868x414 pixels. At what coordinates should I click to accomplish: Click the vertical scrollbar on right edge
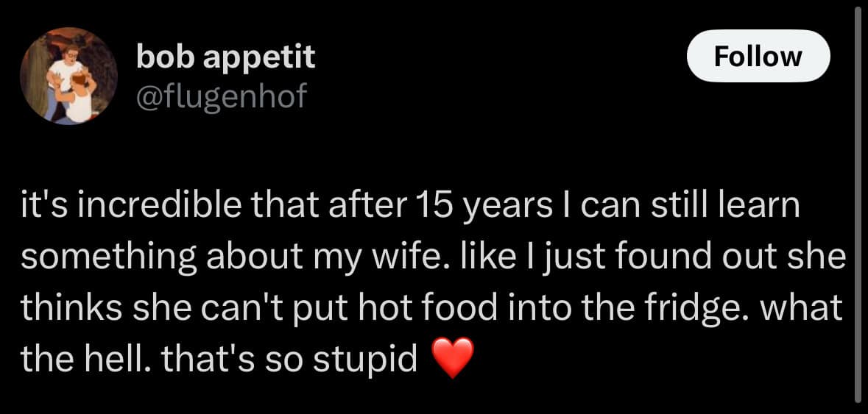coord(858,206)
